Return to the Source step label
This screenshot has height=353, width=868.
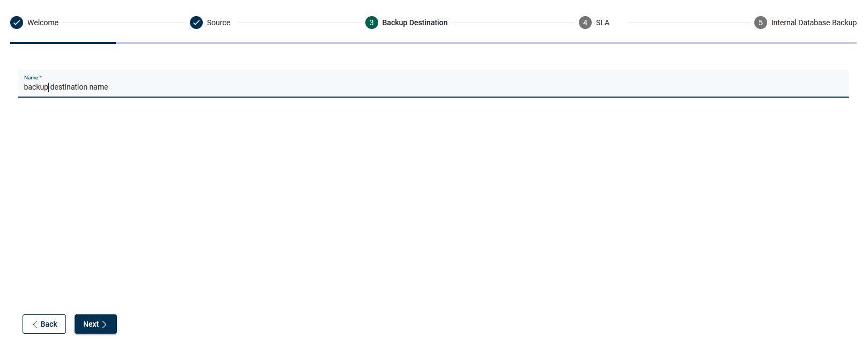click(x=218, y=23)
